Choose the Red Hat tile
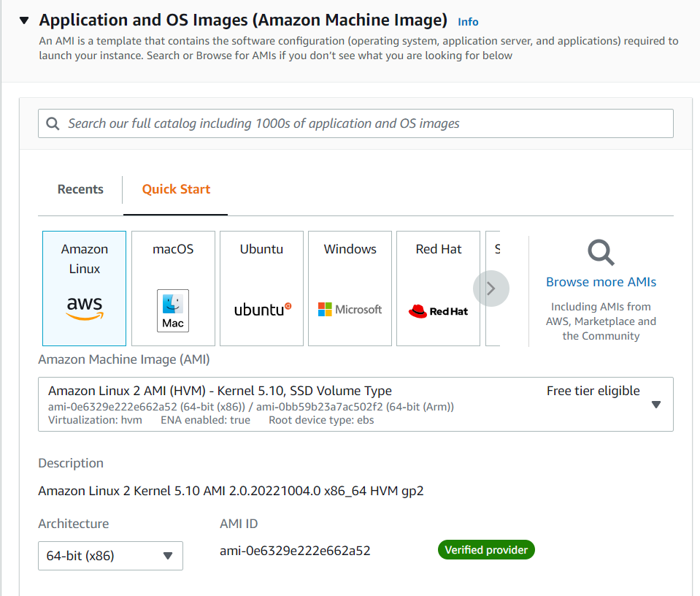The height and width of the screenshot is (596, 700). (x=439, y=289)
